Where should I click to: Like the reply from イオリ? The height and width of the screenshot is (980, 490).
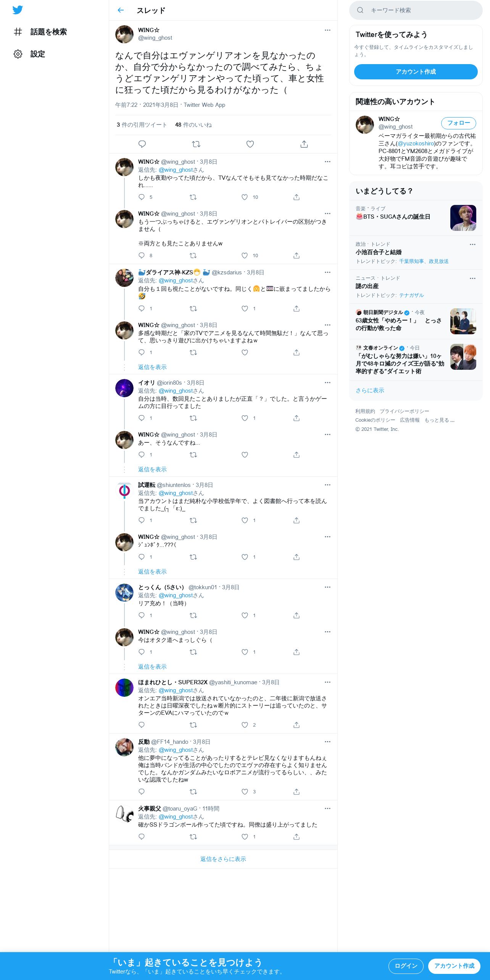[245, 418]
